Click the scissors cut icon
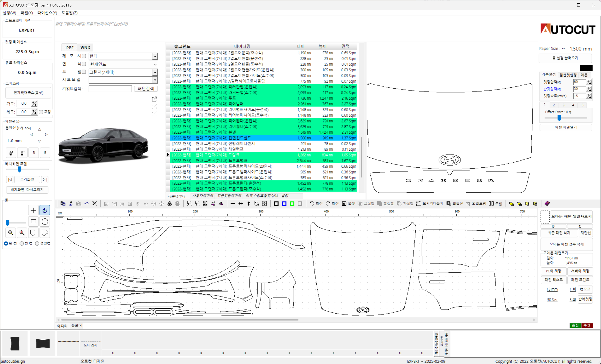 coord(71,204)
